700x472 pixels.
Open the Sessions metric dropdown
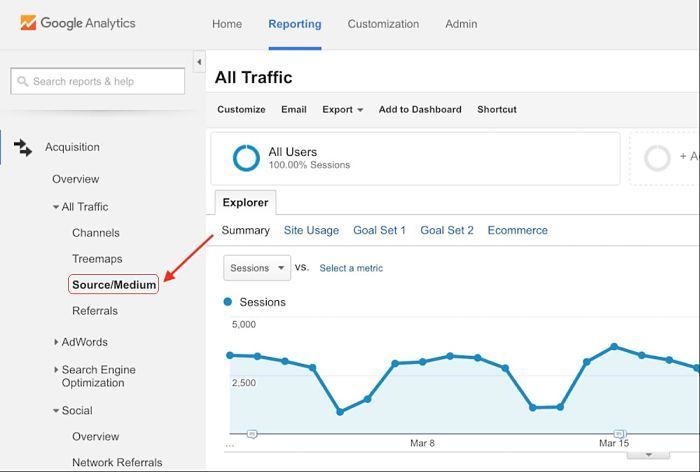click(257, 268)
